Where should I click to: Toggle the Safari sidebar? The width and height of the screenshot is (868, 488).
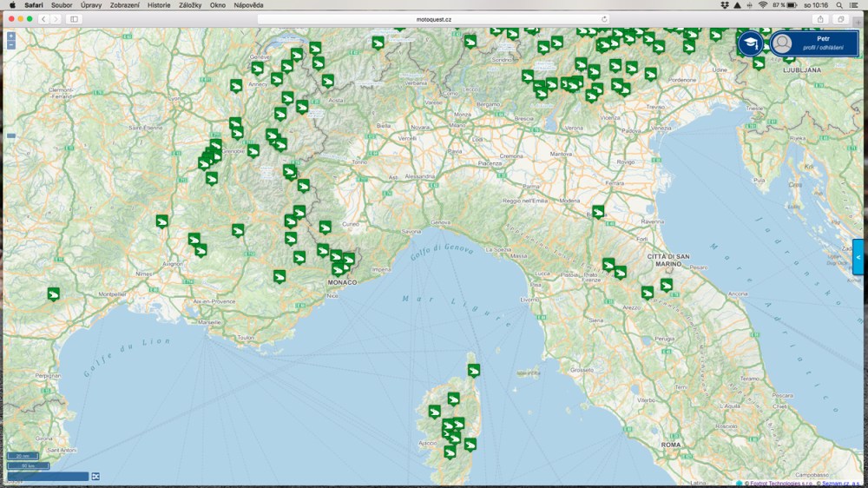74,18
